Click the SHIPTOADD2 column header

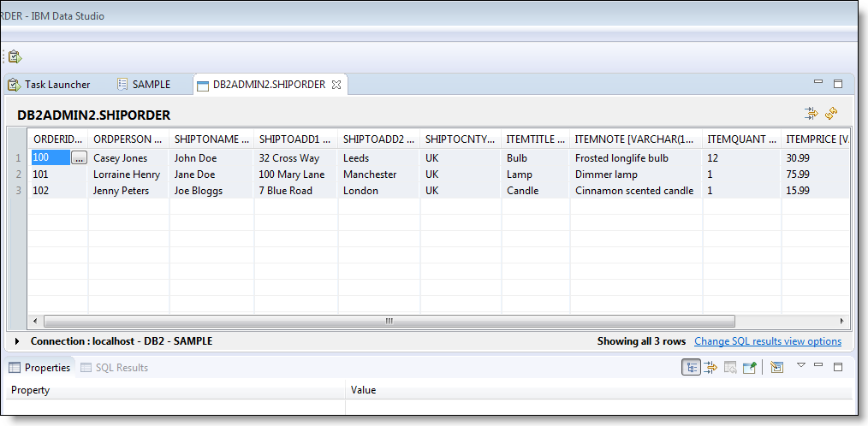click(379, 139)
